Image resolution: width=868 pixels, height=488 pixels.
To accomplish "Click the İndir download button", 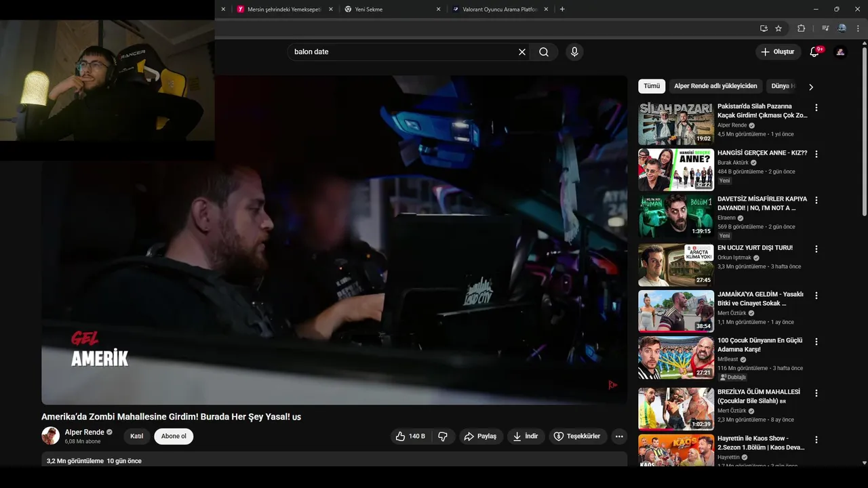I will click(526, 436).
